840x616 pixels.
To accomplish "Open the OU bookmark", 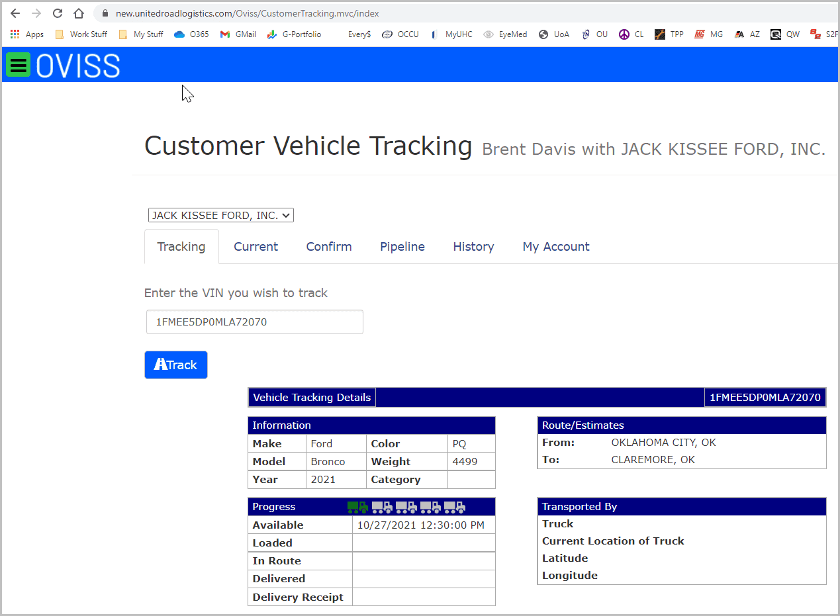I will [594, 34].
